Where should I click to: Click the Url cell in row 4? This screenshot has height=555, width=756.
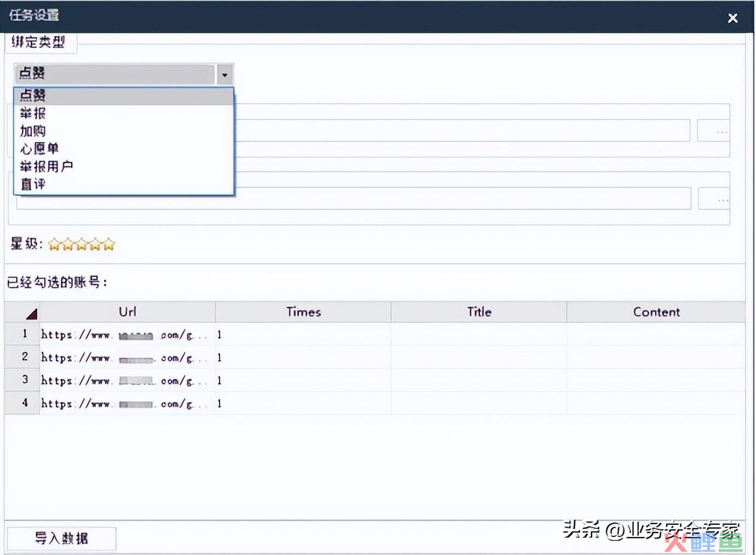click(127, 403)
